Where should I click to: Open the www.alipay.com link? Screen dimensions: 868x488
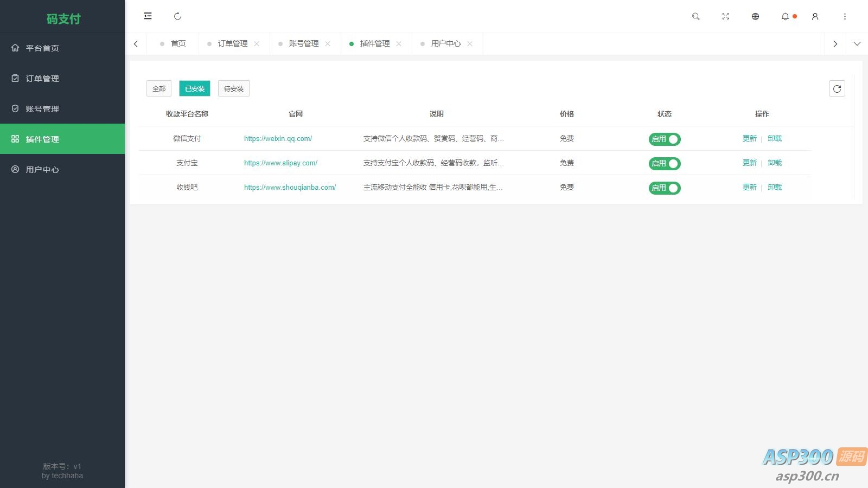pos(280,163)
